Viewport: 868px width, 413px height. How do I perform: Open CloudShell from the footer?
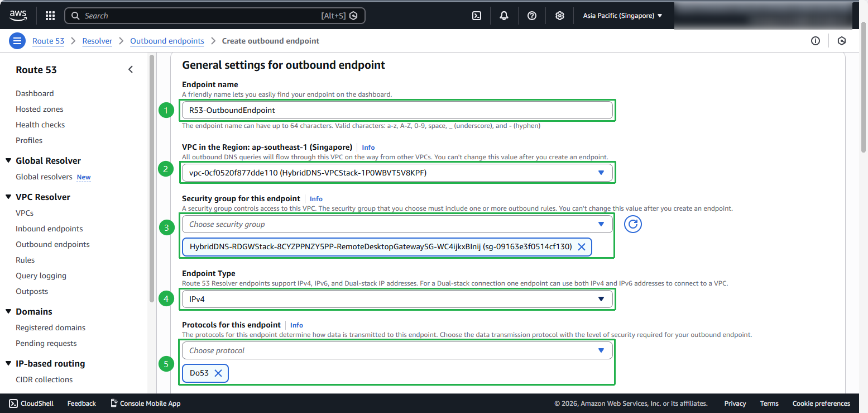pos(31,403)
